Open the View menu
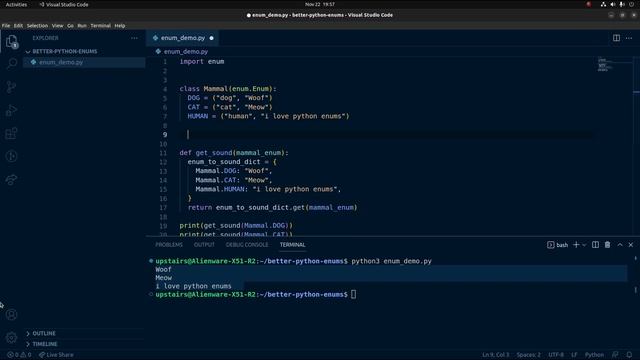 tap(58, 25)
